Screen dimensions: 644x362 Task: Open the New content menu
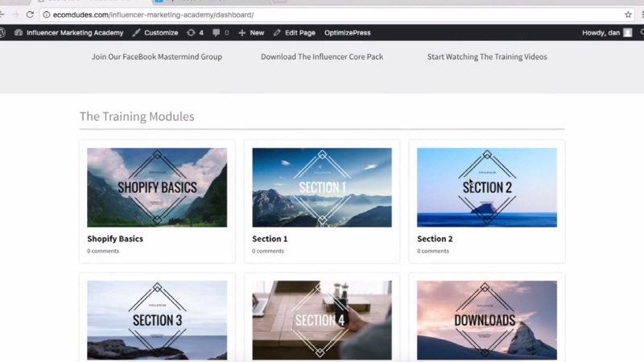click(x=251, y=33)
